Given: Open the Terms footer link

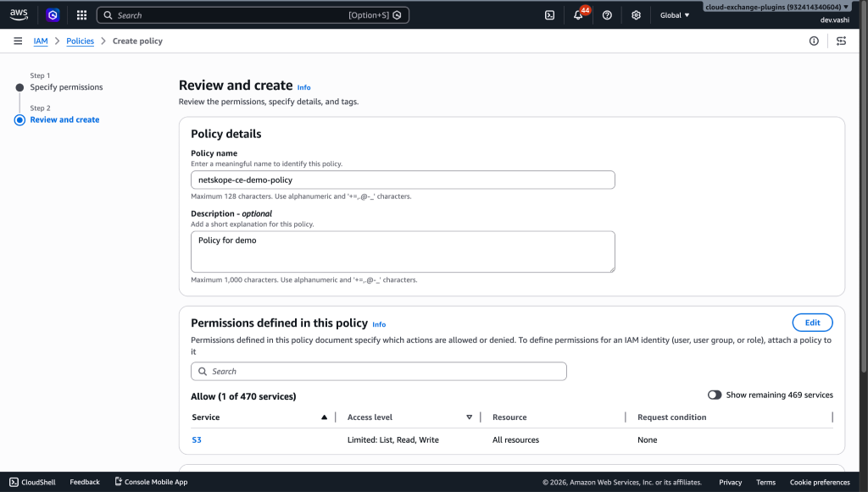Looking at the screenshot, I should [765, 483].
